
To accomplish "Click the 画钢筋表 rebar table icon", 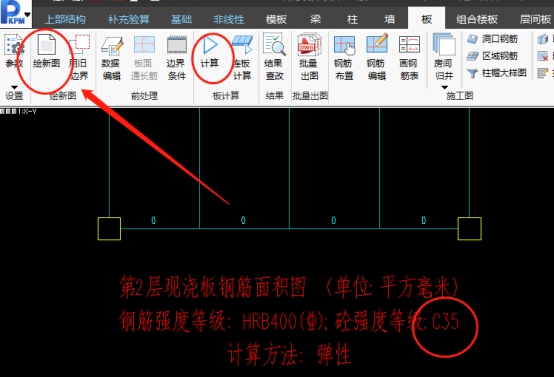I will tap(409, 57).
